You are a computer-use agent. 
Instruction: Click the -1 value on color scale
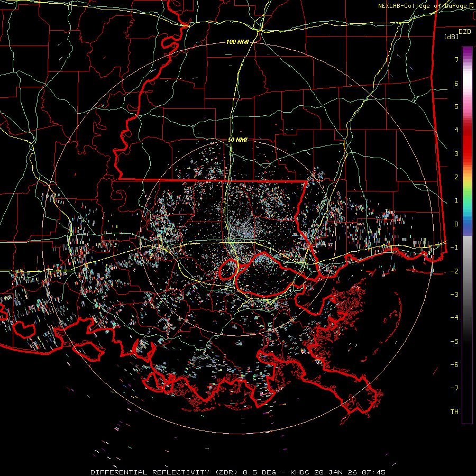coord(454,248)
